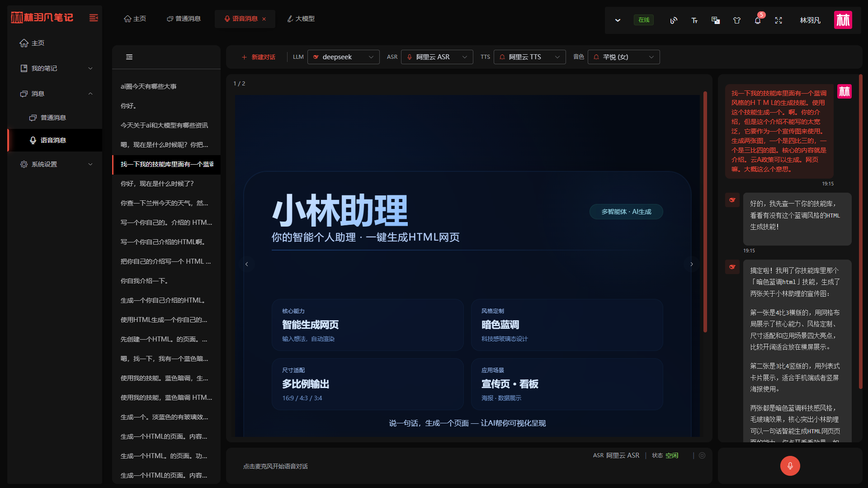This screenshot has height=488, width=868.
Task: Open conversation 今天关于ai和大模型有哪些资讯
Action: pyautogui.click(x=166, y=125)
